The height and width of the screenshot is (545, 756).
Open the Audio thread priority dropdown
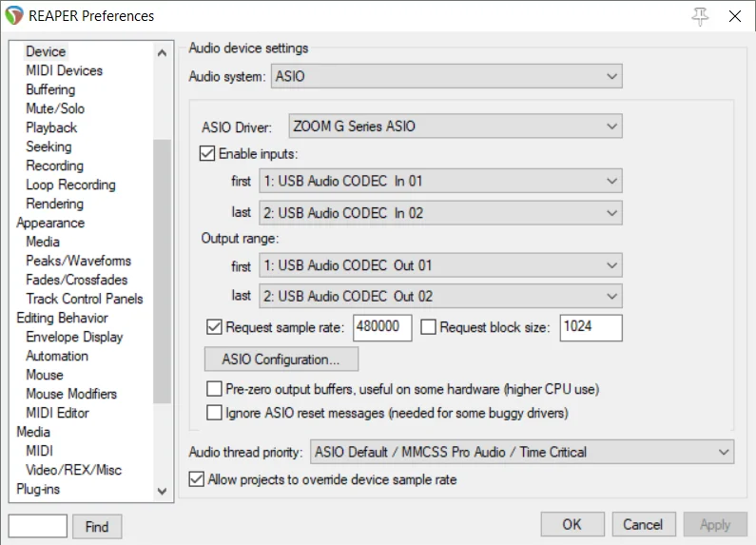click(x=521, y=452)
